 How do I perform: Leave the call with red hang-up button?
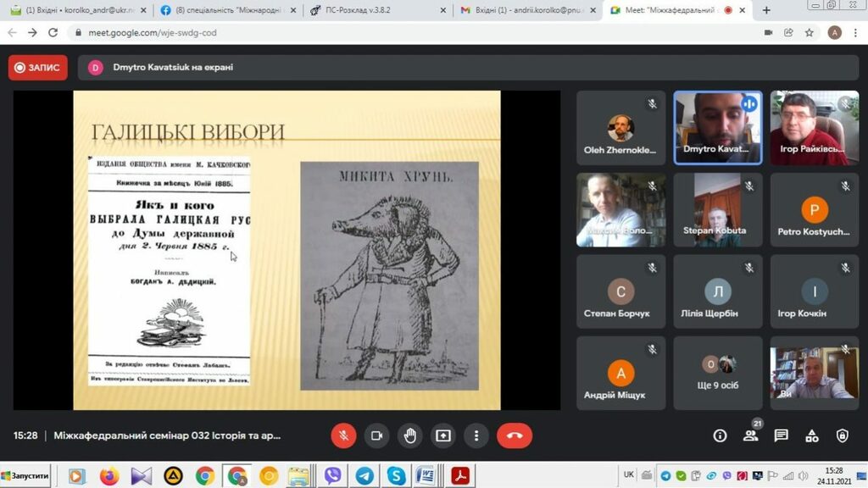coord(514,435)
